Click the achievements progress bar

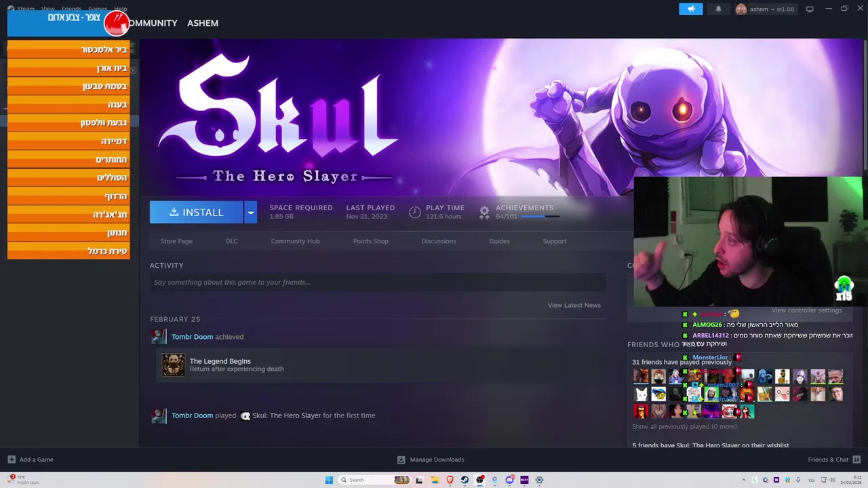(540, 217)
